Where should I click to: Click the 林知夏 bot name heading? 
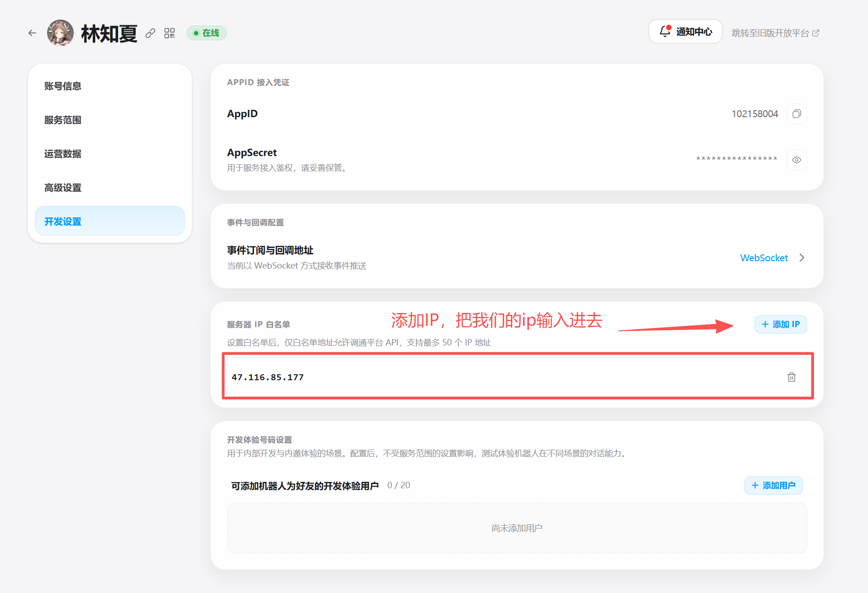click(109, 33)
